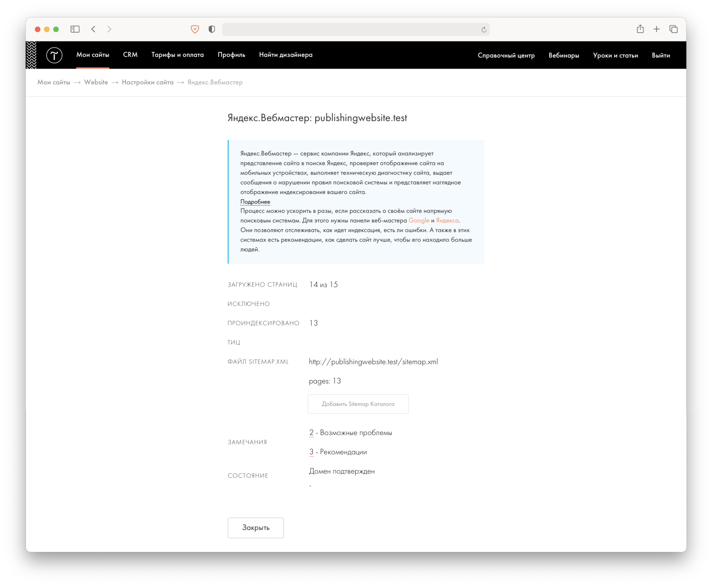Click the 'Домен подтвержден' status text

tap(342, 471)
